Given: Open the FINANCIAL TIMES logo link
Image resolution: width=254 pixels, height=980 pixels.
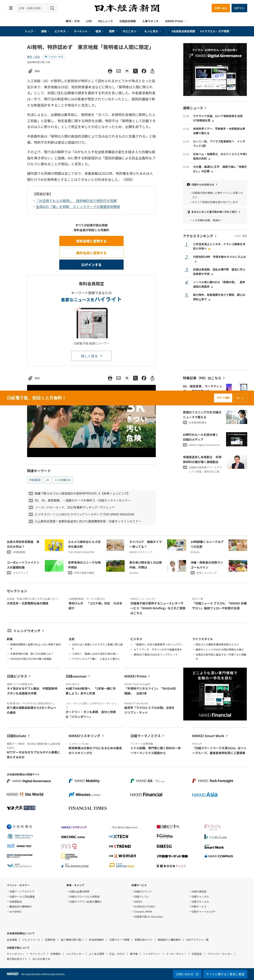Looking at the screenshot, I should point(88,808).
